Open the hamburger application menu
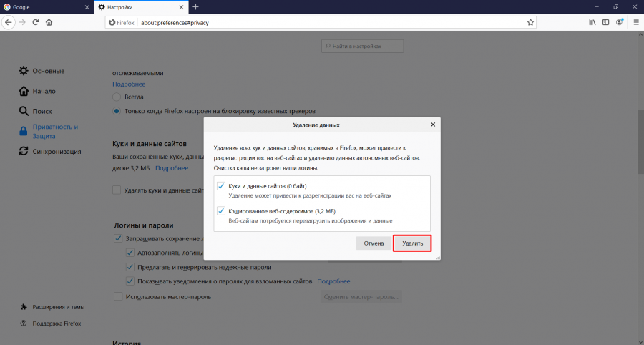The image size is (644, 345). click(635, 22)
